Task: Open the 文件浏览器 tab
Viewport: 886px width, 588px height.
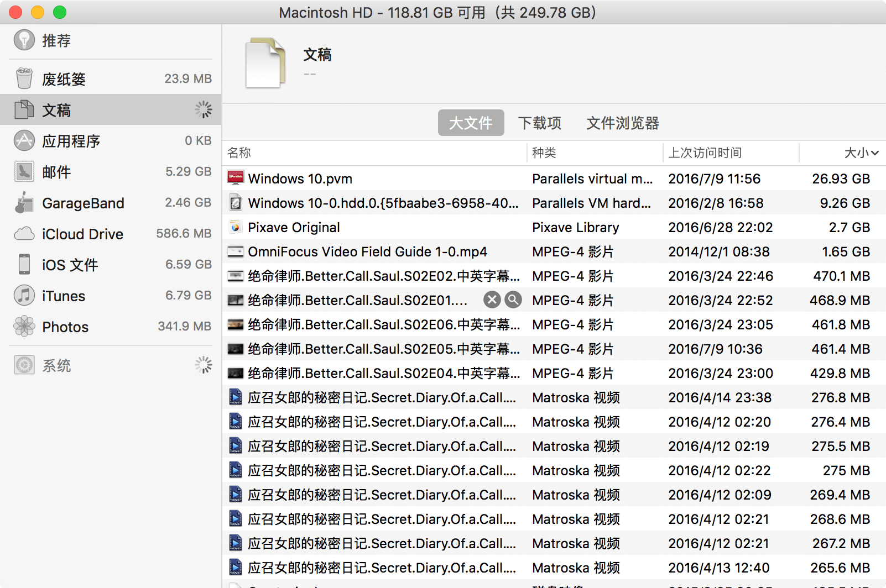Action: tap(623, 123)
